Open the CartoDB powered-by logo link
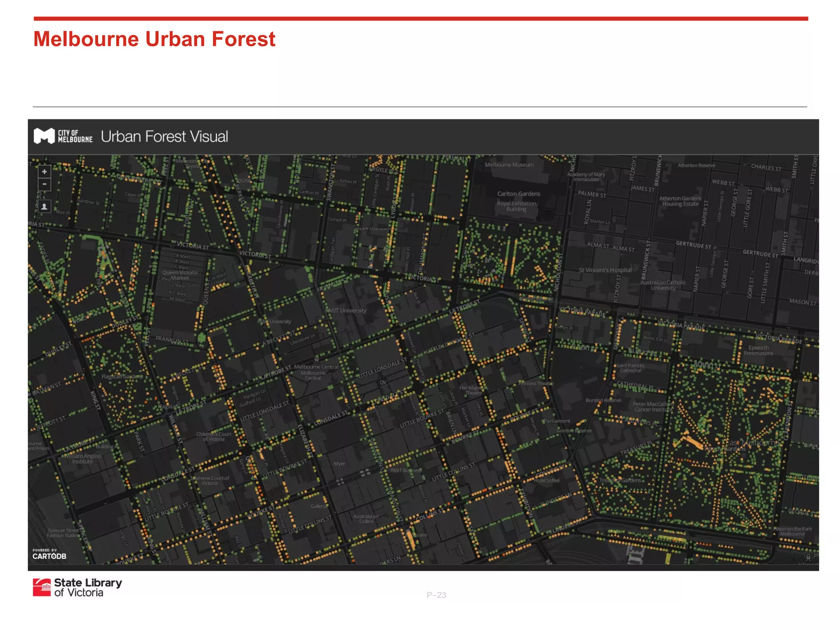The image size is (840, 630). click(x=49, y=554)
